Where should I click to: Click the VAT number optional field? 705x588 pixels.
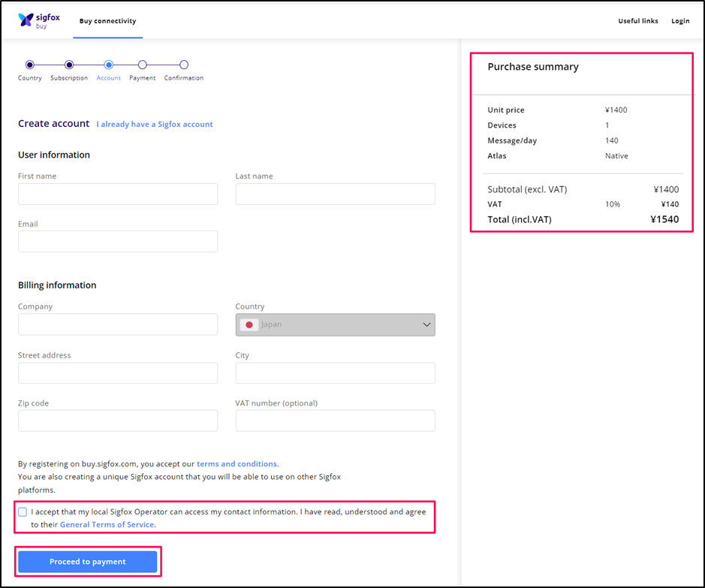(336, 421)
